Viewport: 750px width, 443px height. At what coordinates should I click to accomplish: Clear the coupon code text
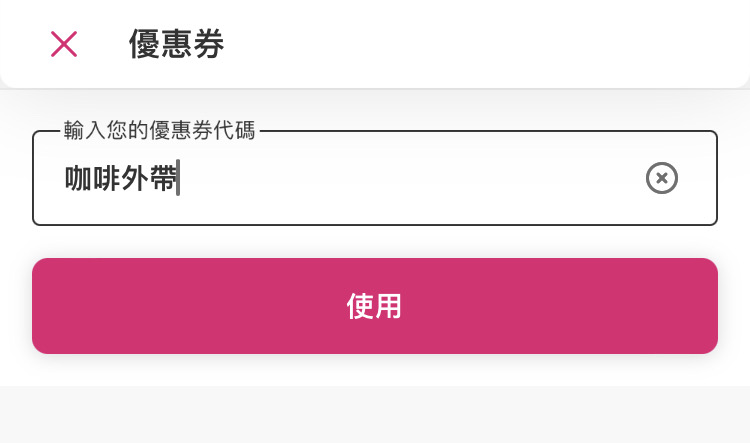[662, 178]
